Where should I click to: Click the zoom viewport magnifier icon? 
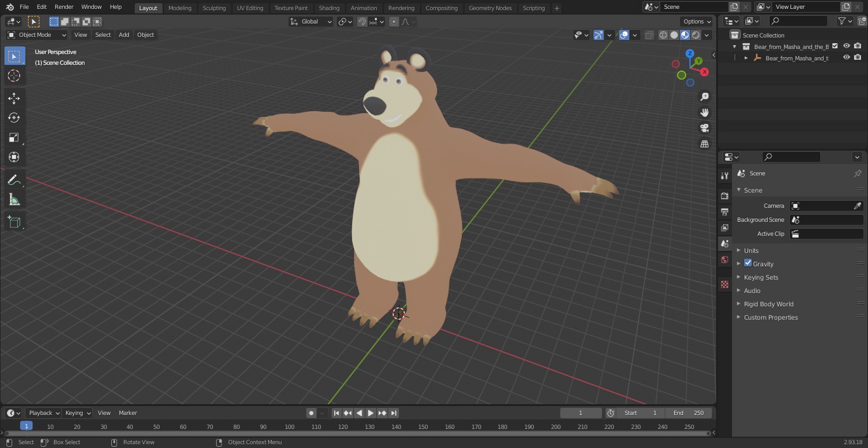pos(704,97)
